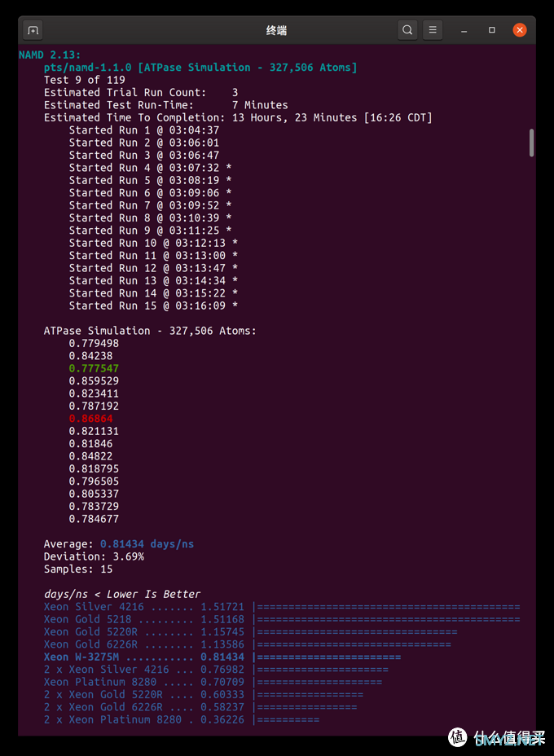Open the hamburger menu
Image resolution: width=554 pixels, height=756 pixels.
click(433, 30)
